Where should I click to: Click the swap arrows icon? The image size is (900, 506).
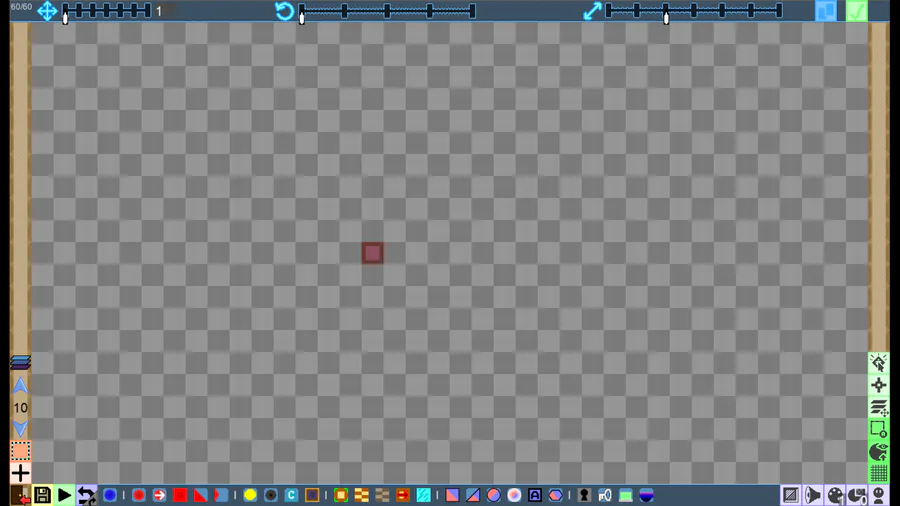87,495
